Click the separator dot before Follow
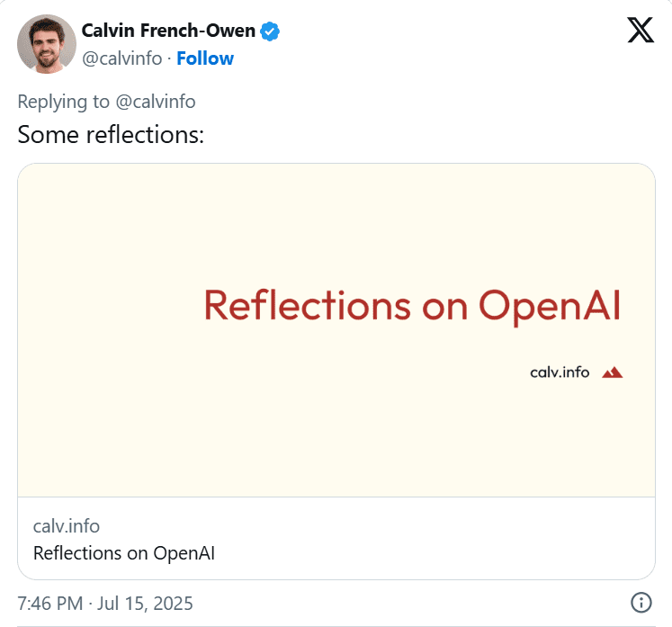This screenshot has width=672, height=627. point(169,58)
